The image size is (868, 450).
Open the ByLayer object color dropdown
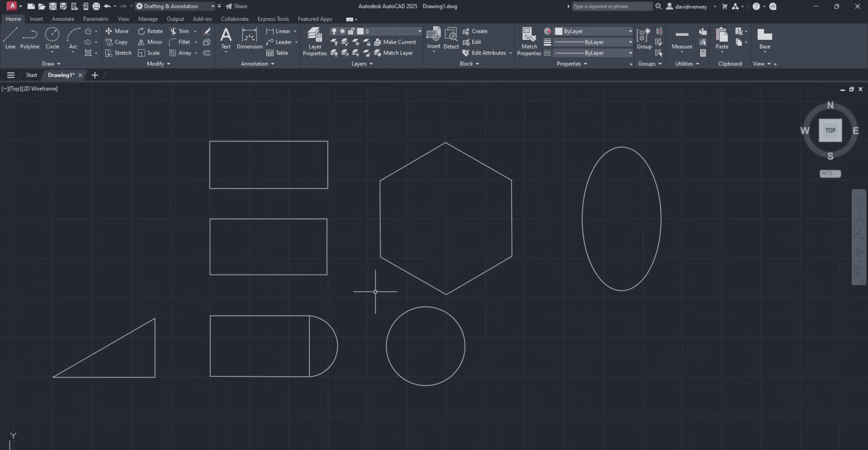coord(630,31)
